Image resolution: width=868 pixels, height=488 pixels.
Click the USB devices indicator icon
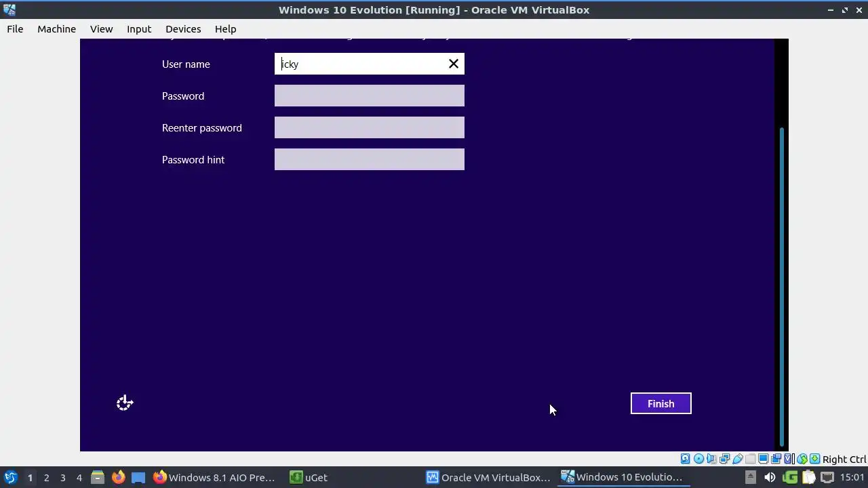[x=737, y=459]
